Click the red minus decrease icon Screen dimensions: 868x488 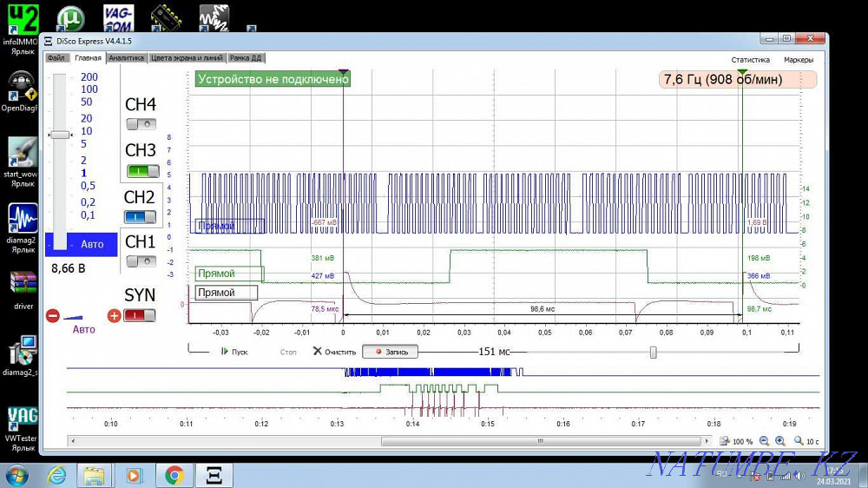coord(52,316)
